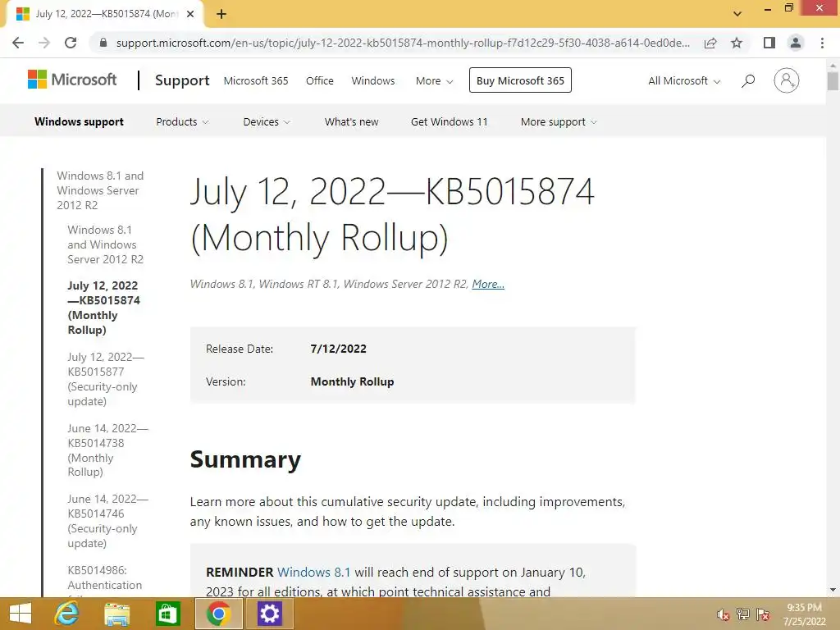Click Buy Microsoft 365 button
This screenshot has width=840, height=630.
pos(520,80)
